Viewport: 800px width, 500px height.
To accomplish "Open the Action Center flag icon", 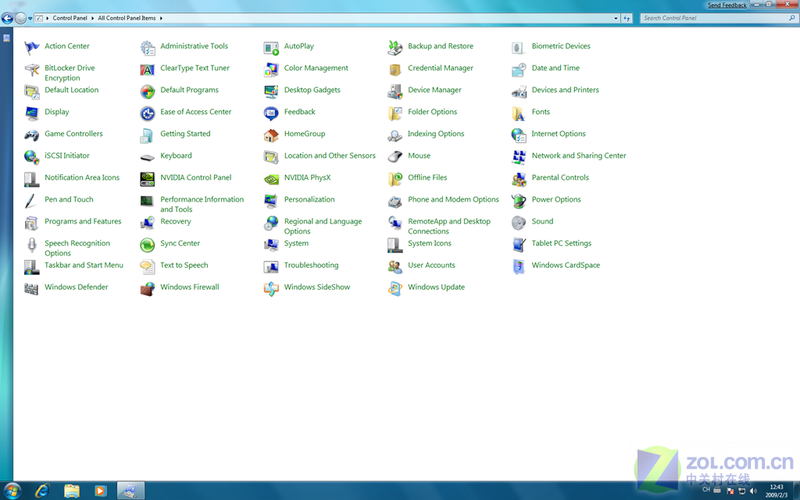I will tap(32, 48).
